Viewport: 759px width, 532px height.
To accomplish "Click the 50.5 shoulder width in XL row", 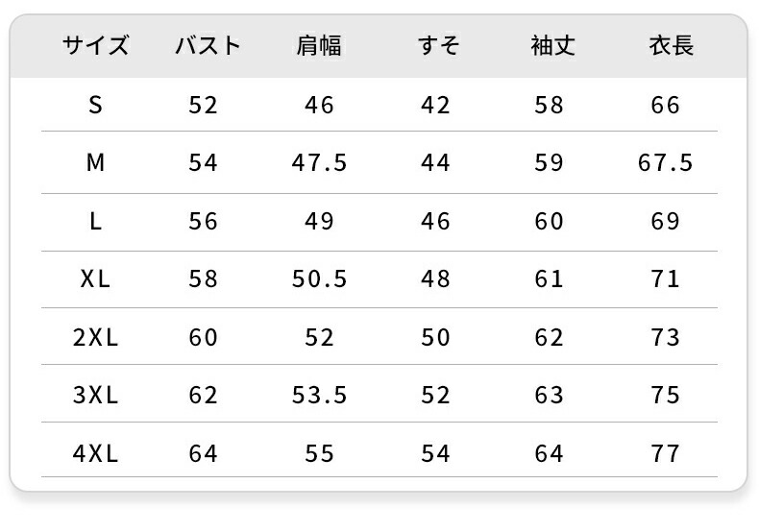I will point(319,279).
